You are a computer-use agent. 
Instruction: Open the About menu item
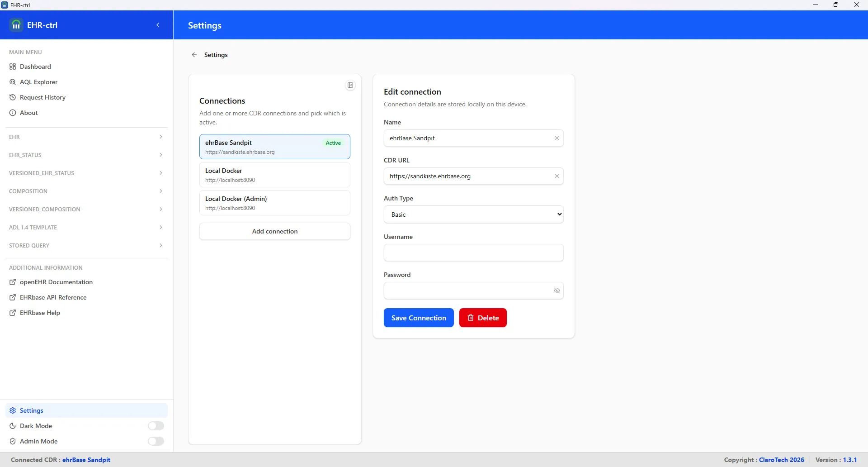[86, 113]
